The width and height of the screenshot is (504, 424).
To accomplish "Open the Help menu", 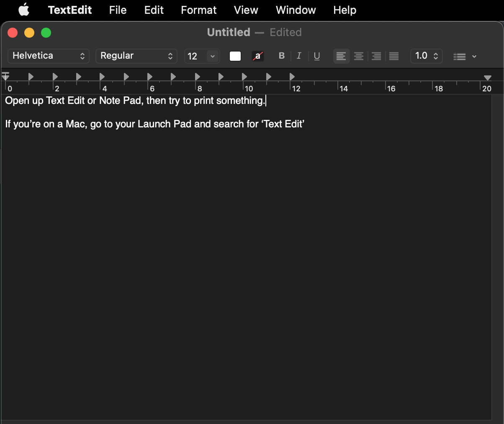I will tap(345, 10).
